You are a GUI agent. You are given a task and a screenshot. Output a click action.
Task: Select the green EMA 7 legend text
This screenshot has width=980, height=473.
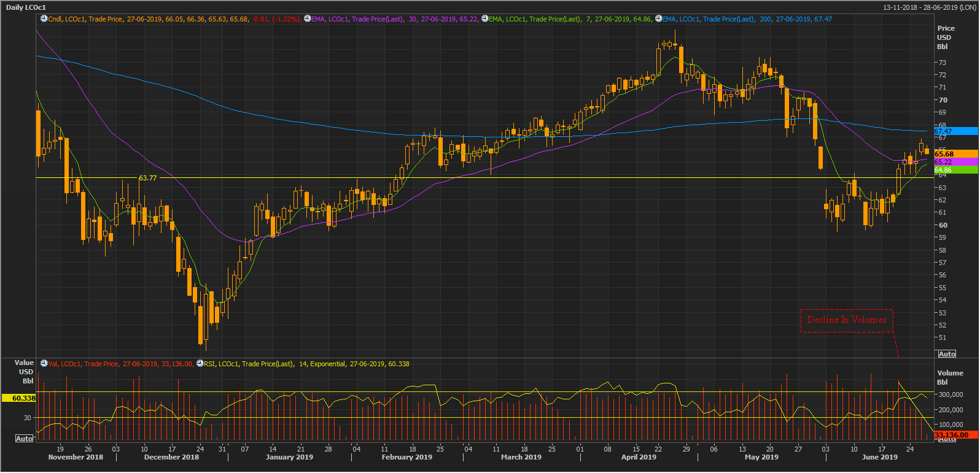tap(570, 19)
